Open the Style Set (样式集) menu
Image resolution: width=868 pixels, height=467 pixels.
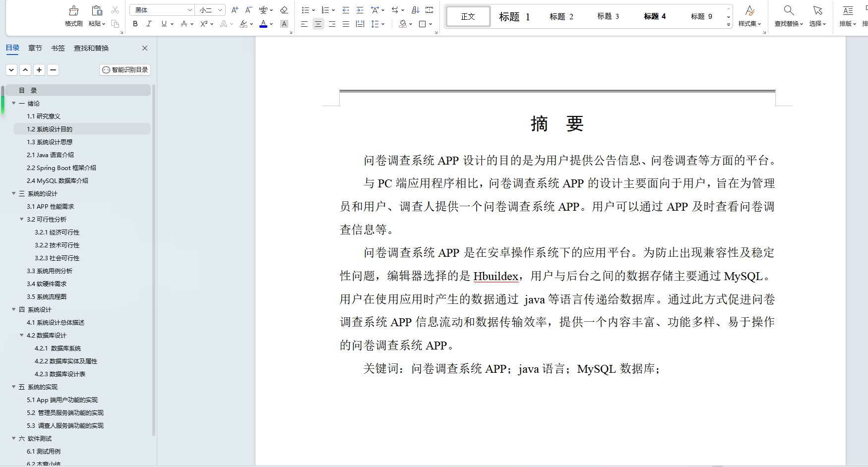click(x=749, y=16)
